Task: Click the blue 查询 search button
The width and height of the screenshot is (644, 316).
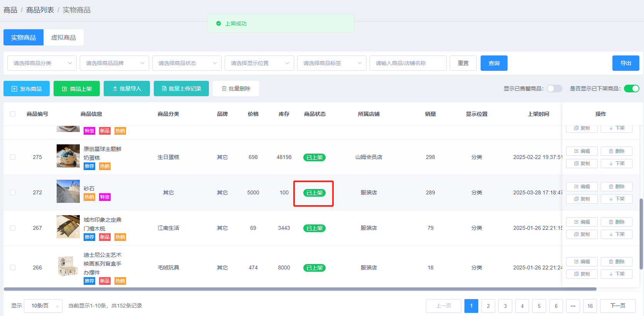Action: (x=494, y=63)
